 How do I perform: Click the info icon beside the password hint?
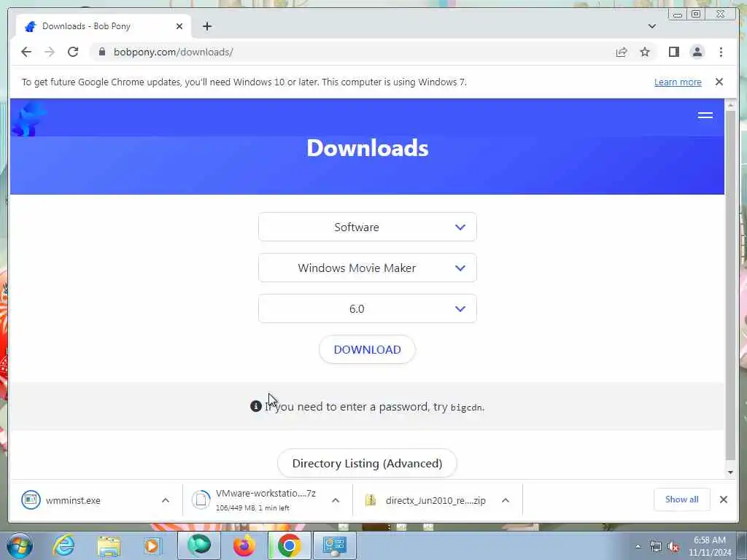coord(256,406)
